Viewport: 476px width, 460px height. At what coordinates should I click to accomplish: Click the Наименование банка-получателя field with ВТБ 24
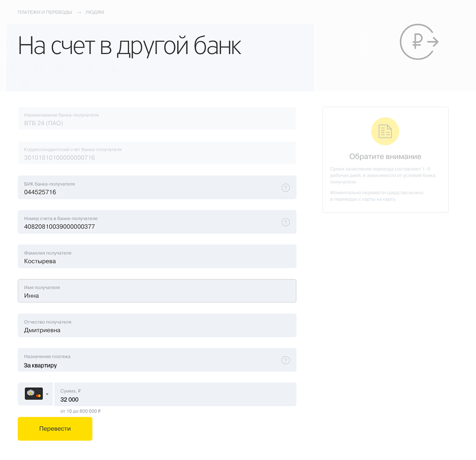pos(157,118)
